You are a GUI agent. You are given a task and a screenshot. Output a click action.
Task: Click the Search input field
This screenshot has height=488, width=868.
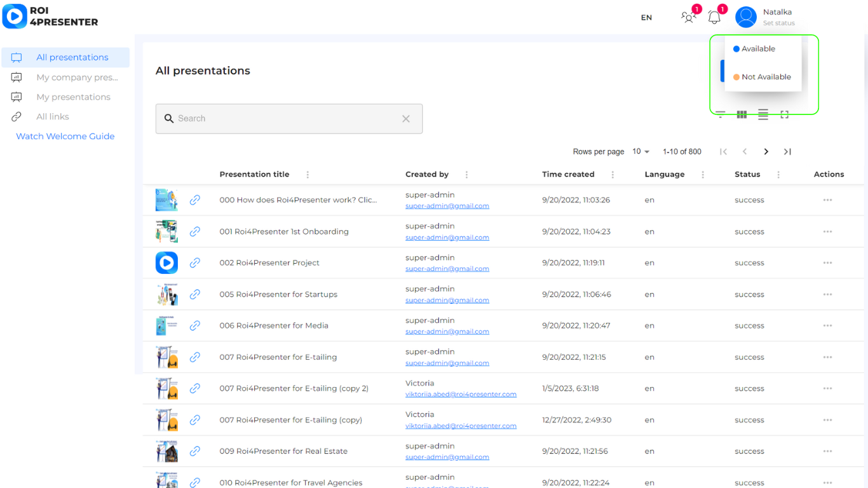coord(289,119)
